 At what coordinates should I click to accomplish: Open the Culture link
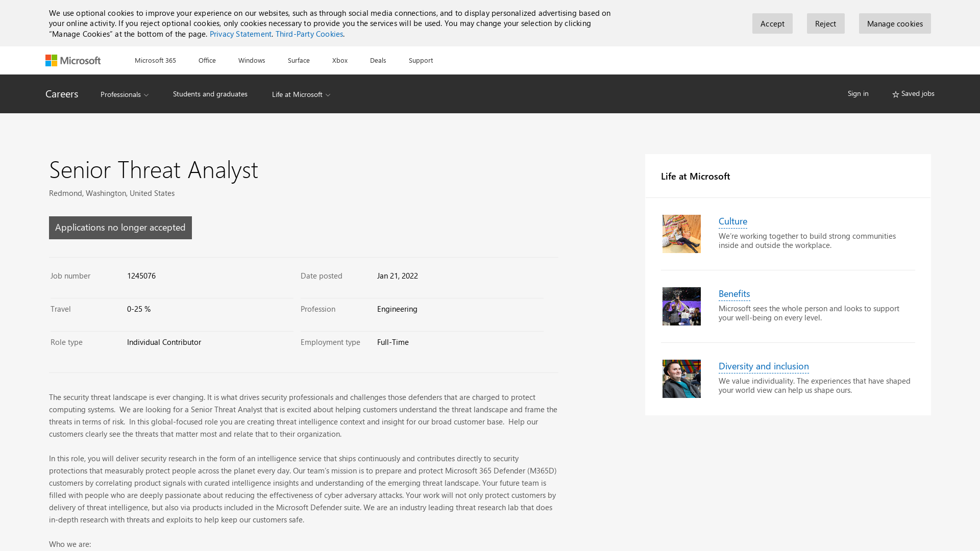click(733, 221)
